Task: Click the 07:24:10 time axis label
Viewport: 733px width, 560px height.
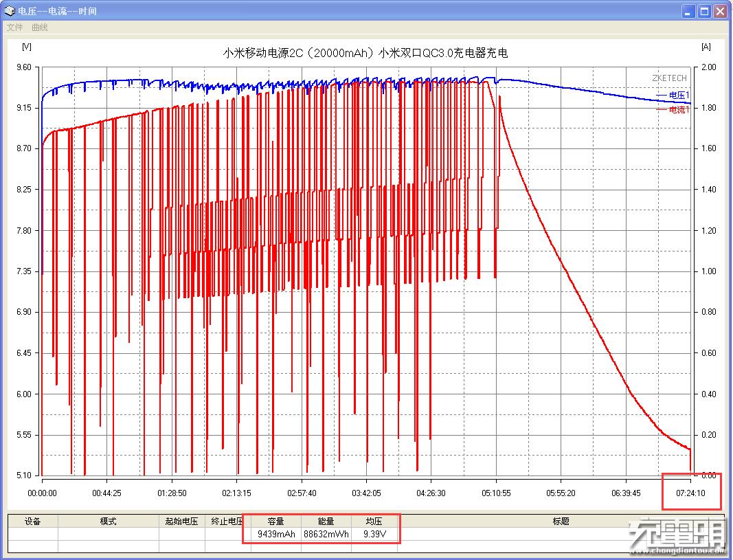Action: click(x=690, y=493)
